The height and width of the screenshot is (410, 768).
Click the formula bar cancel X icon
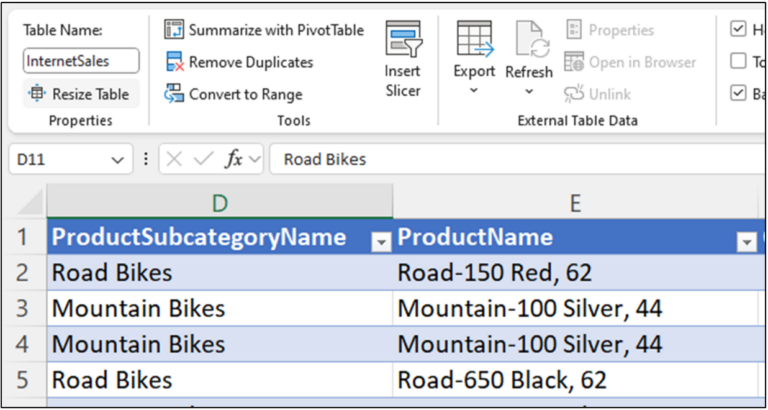[177, 159]
